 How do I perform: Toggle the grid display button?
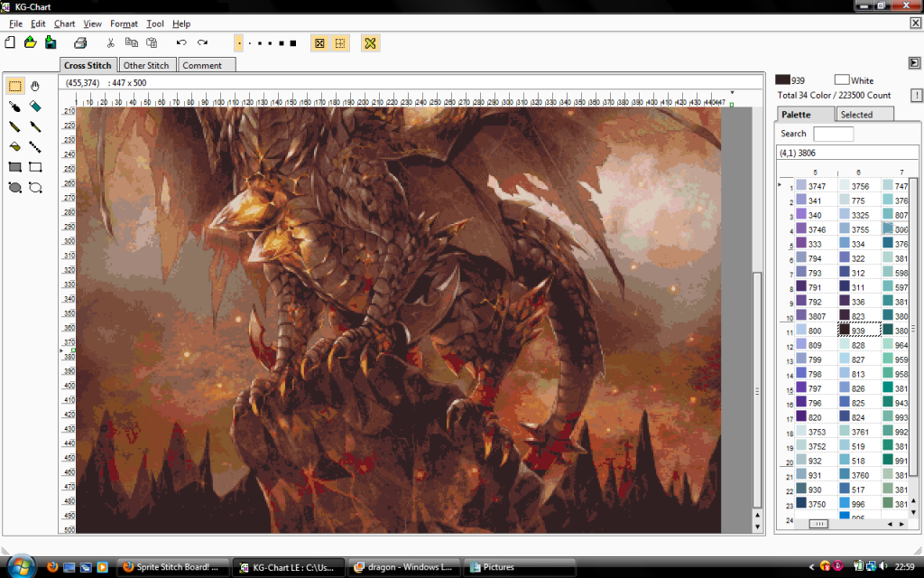click(x=340, y=42)
